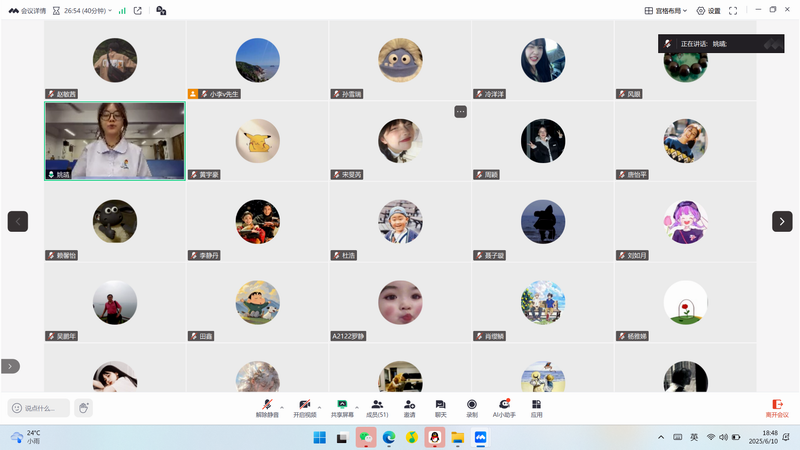Enter fullscreen mode using top-right icon
Screen dimensions: 800x450
(733, 11)
